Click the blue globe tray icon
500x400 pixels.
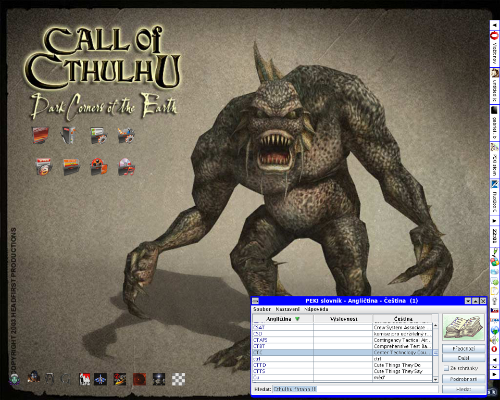[494, 330]
